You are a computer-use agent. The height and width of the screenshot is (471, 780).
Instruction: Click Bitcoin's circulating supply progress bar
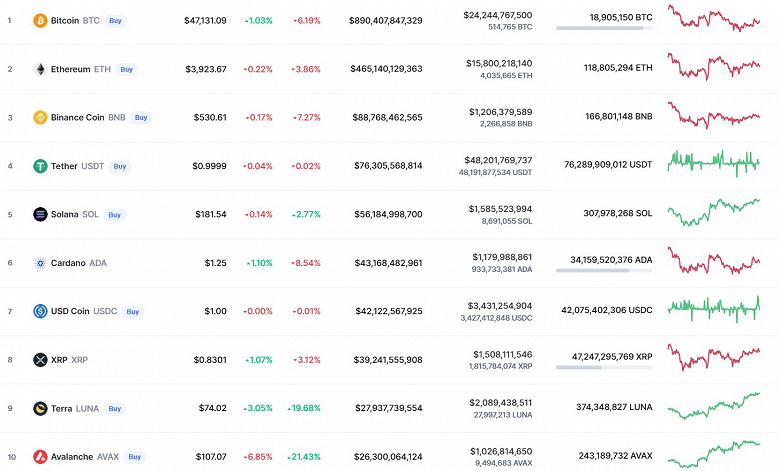tap(603, 28)
